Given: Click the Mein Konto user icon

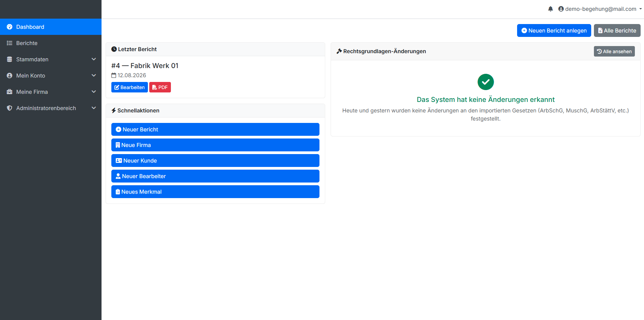Looking at the screenshot, I should [9, 76].
